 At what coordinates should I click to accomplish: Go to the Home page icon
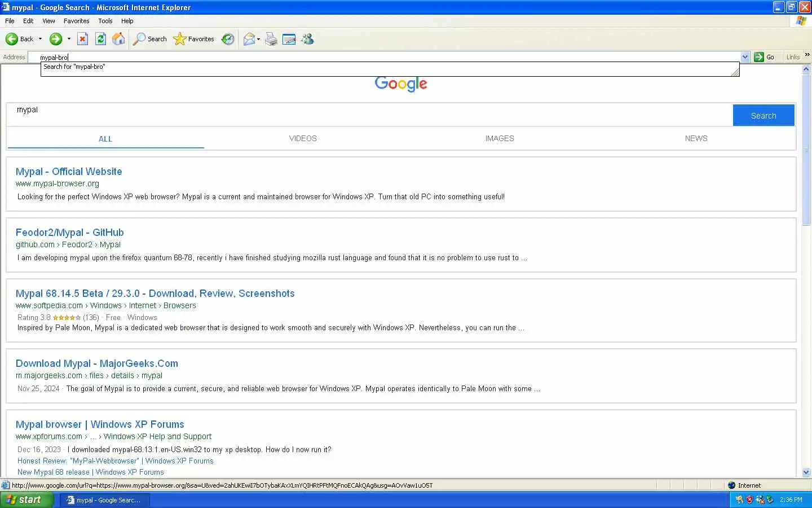click(118, 39)
